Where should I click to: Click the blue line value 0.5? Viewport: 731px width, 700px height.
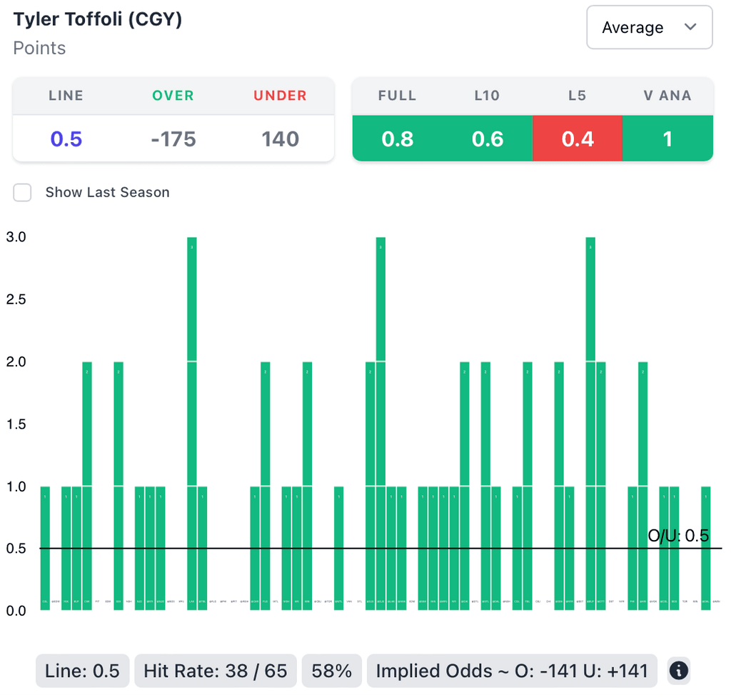pyautogui.click(x=66, y=139)
